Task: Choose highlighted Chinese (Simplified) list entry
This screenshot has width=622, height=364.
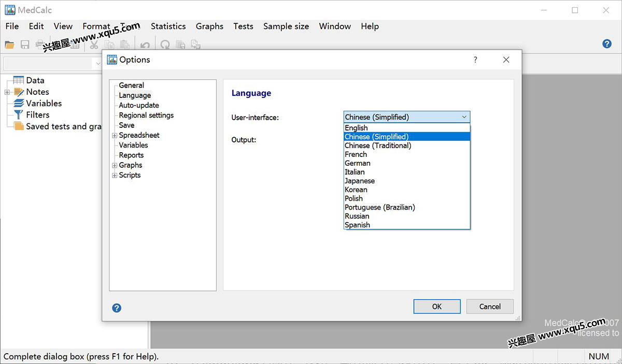Action: point(407,137)
